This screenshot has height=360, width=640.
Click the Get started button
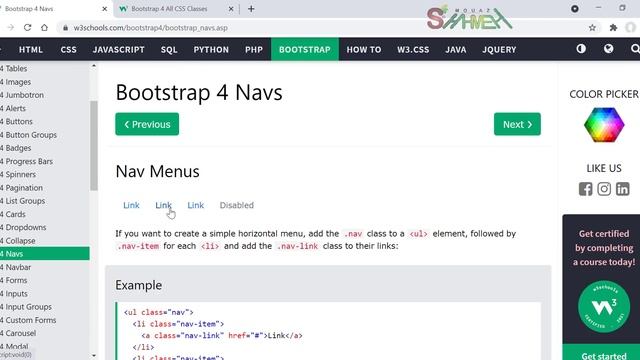click(604, 353)
